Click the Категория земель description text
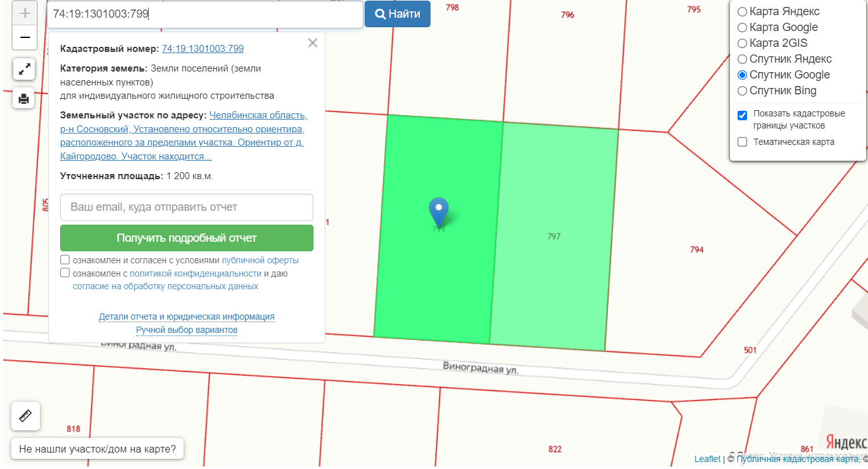The image size is (868, 469). (167, 82)
